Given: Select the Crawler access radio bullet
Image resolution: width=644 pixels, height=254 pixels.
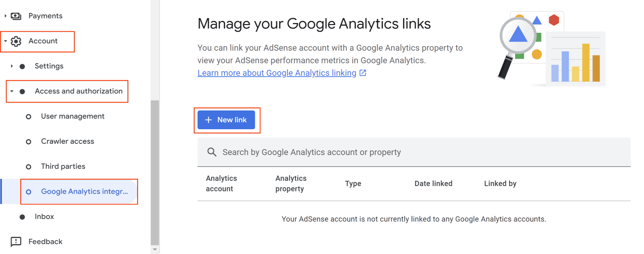Looking at the screenshot, I should tap(28, 142).
